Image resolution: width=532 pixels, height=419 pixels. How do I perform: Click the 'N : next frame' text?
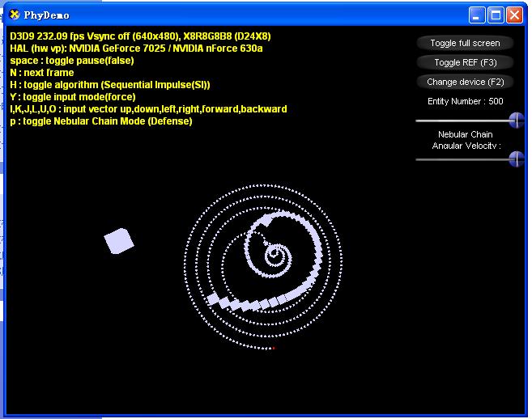point(42,73)
